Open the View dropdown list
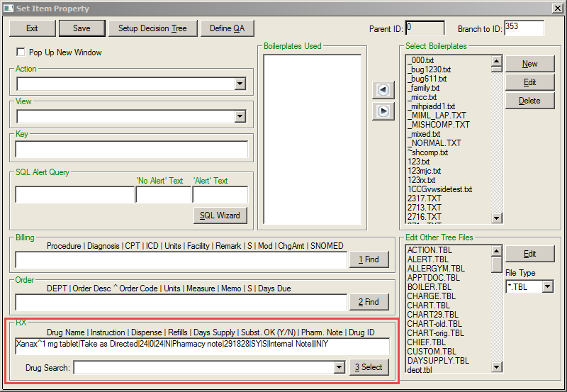This screenshot has height=392, width=567. [240, 117]
